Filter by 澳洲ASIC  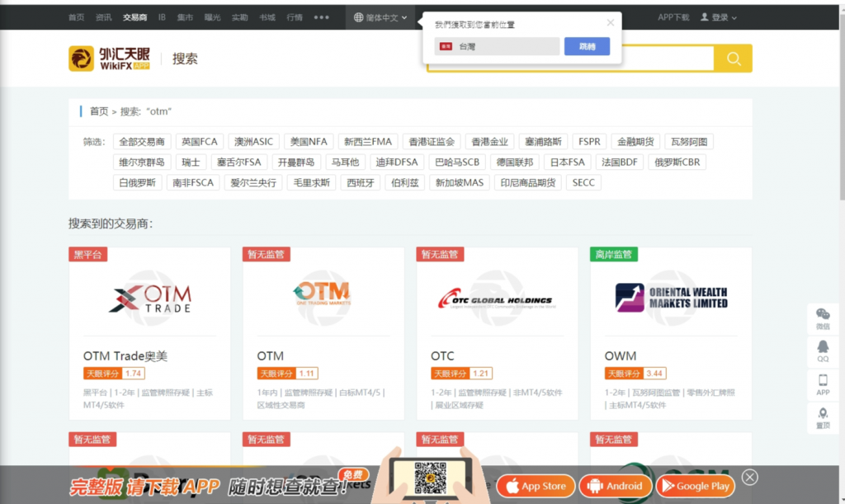[254, 142]
